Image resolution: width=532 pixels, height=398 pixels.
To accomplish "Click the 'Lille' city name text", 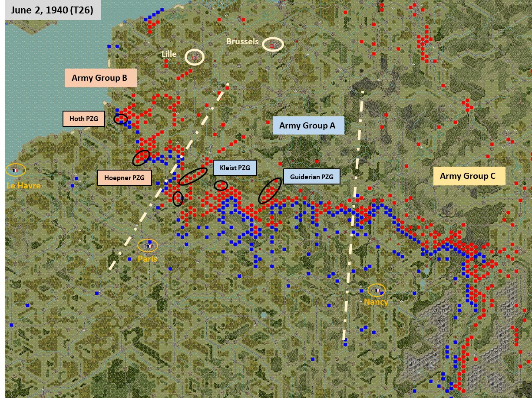I will [169, 54].
